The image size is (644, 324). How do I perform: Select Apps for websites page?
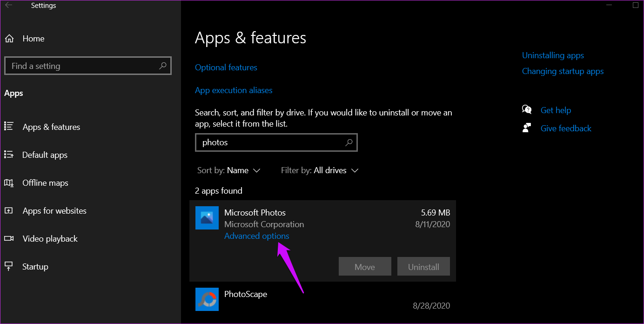(x=54, y=211)
